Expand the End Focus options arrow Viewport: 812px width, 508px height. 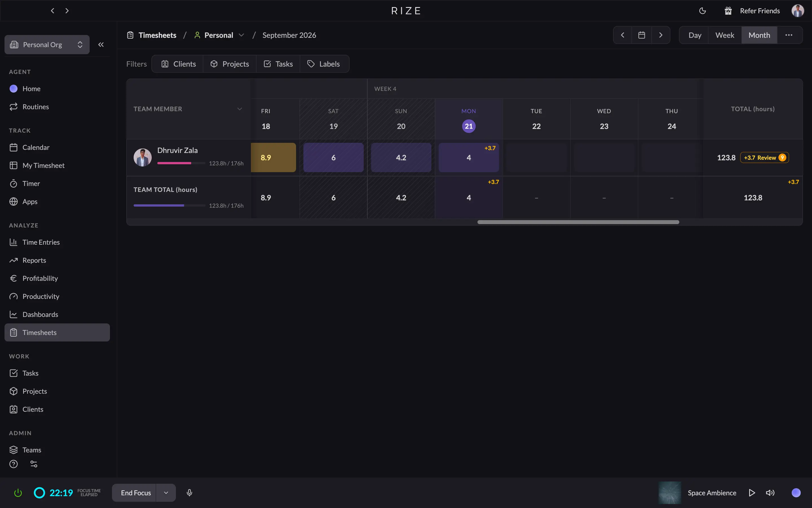click(x=166, y=493)
